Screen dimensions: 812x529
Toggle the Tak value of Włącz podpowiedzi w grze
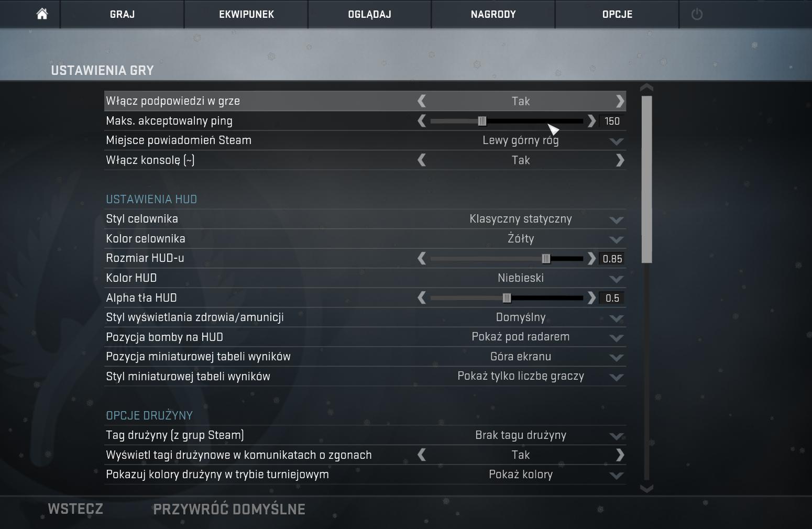521,101
